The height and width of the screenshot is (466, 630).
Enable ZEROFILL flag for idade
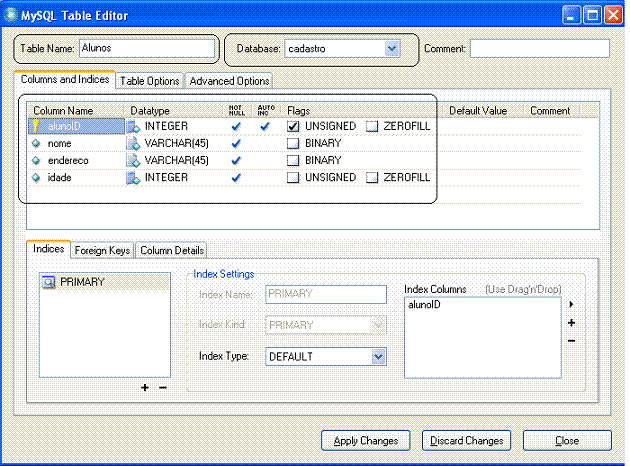click(x=372, y=178)
